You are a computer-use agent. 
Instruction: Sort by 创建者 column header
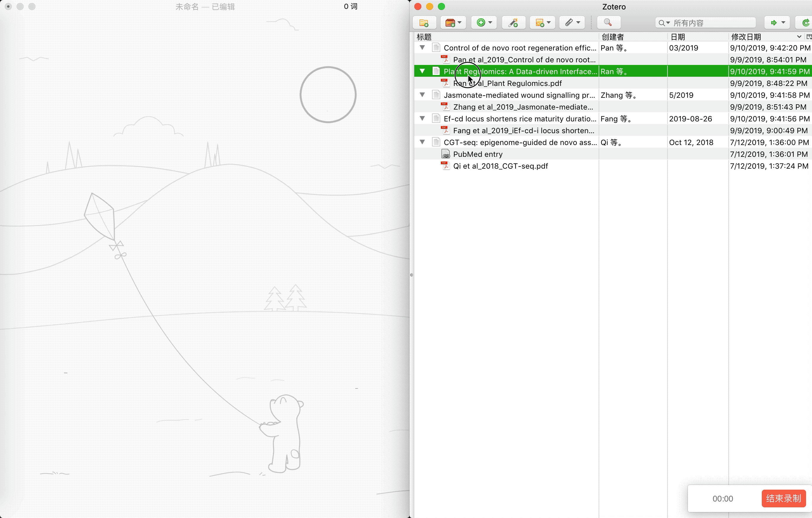click(x=612, y=37)
